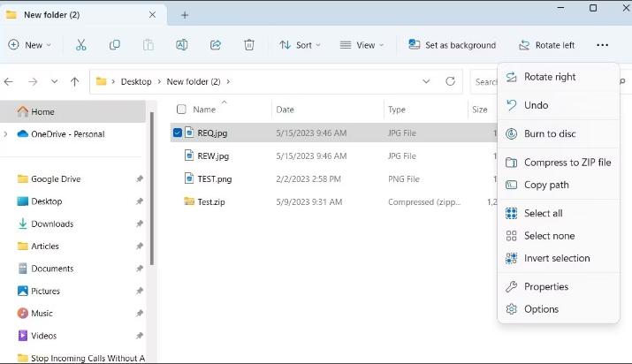Click Select all in the menu
This screenshot has width=632, height=364.
click(x=559, y=213)
